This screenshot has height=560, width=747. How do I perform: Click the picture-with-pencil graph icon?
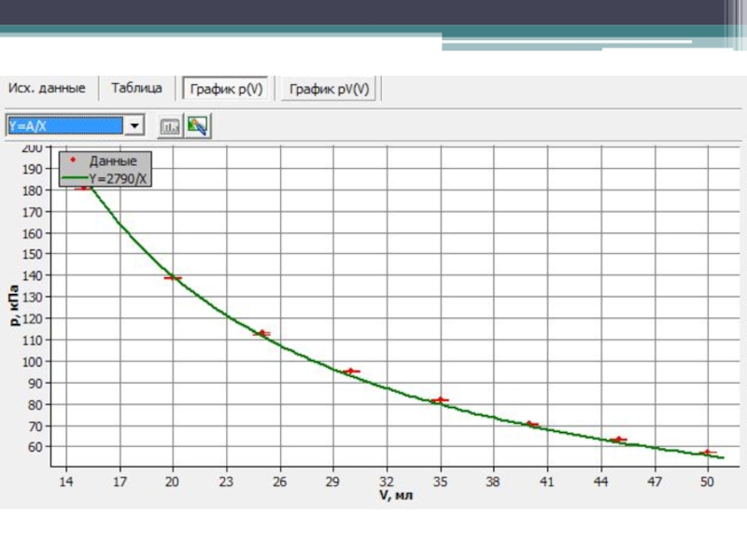point(196,126)
